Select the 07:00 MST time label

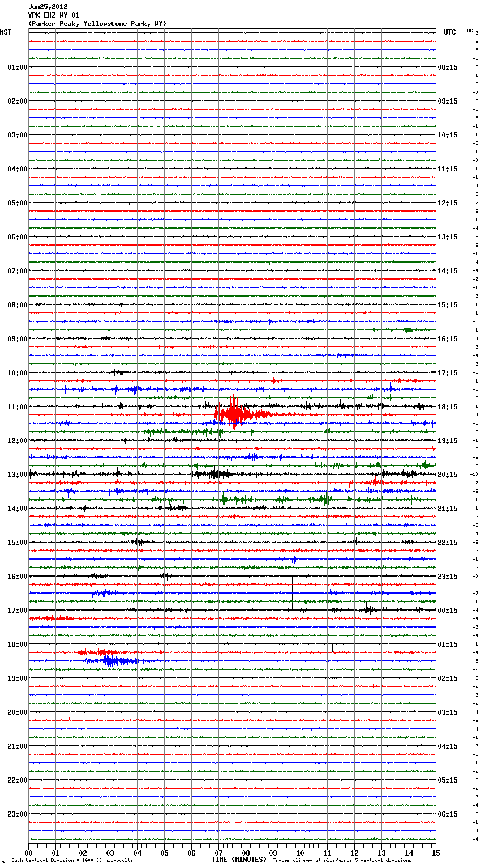click(x=18, y=271)
